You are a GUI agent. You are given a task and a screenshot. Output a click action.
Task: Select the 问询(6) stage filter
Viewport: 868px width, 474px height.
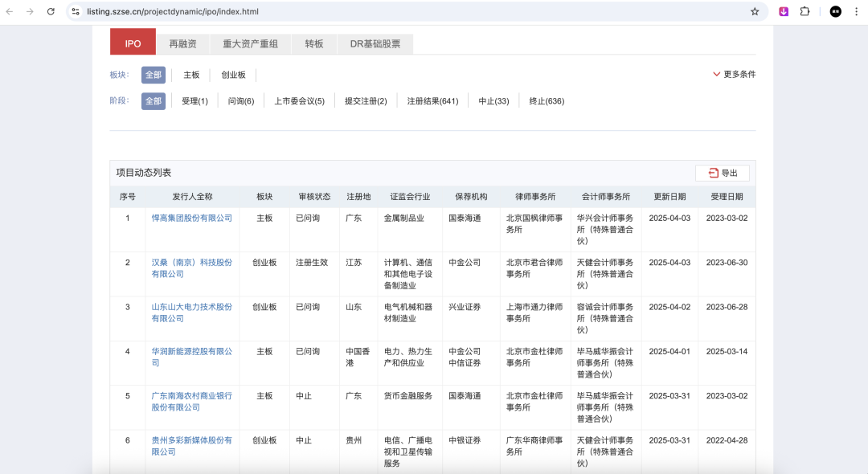(x=240, y=101)
